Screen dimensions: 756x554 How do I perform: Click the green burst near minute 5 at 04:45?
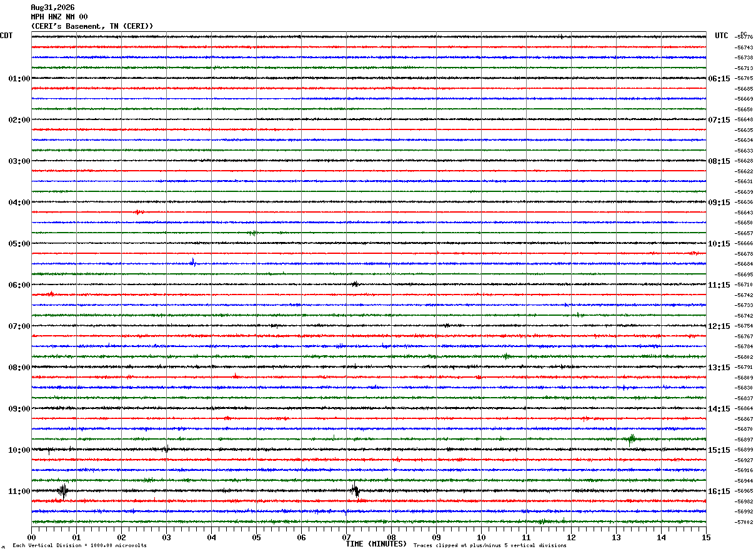[x=252, y=233]
